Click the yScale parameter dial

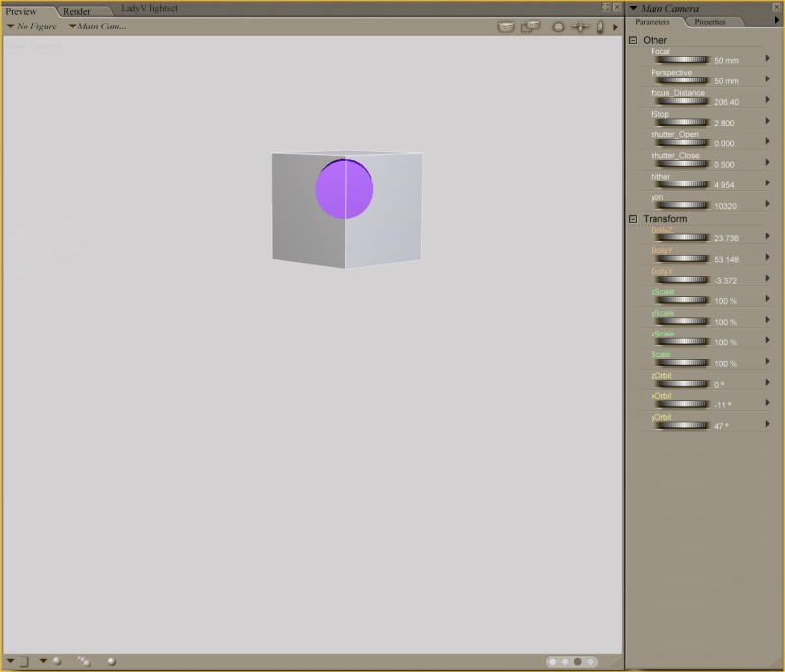683,321
